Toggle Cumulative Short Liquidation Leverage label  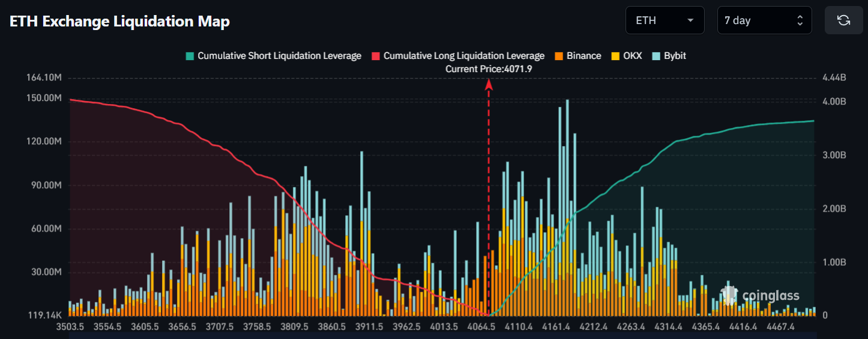click(x=279, y=56)
